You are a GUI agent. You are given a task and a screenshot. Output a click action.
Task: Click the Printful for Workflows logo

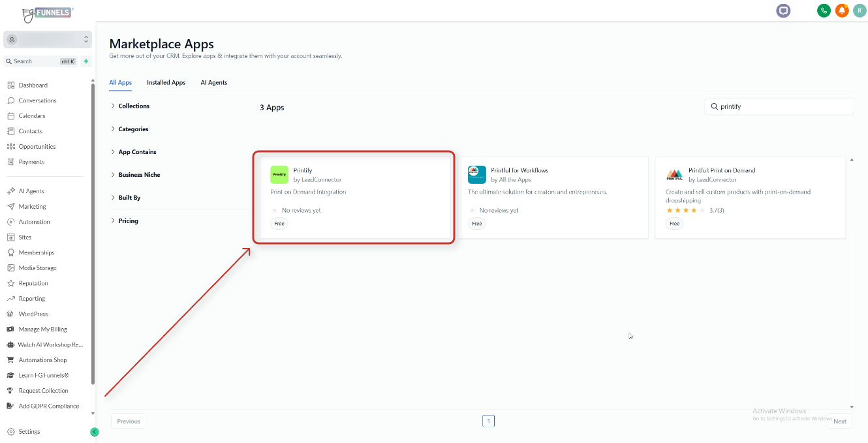point(477,175)
